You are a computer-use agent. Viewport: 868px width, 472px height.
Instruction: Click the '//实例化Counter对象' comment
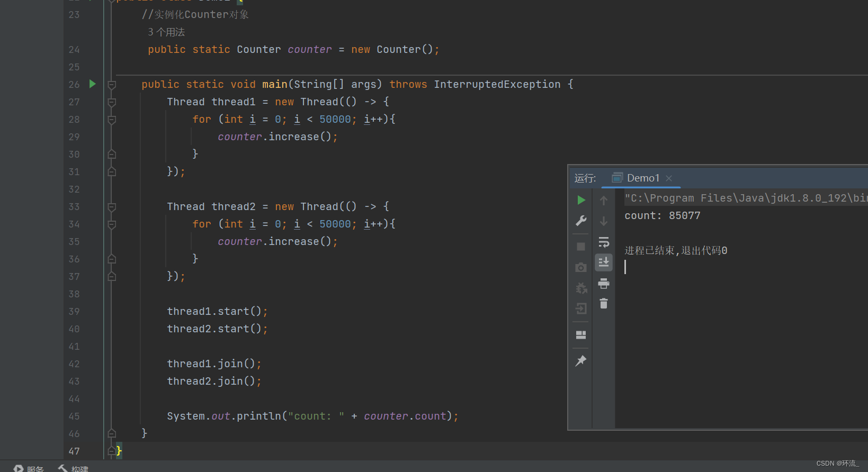tap(195, 14)
